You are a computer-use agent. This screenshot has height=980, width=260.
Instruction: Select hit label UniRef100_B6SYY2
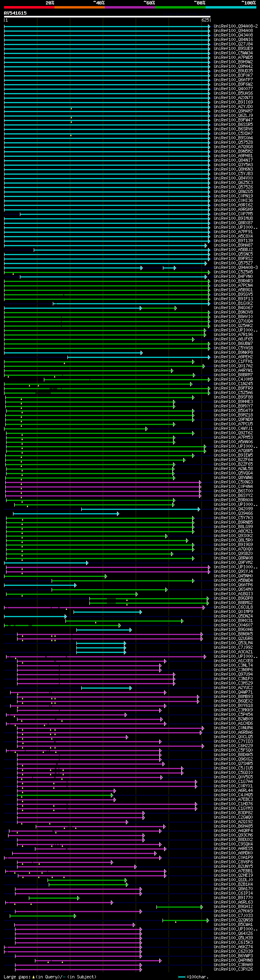233,495
